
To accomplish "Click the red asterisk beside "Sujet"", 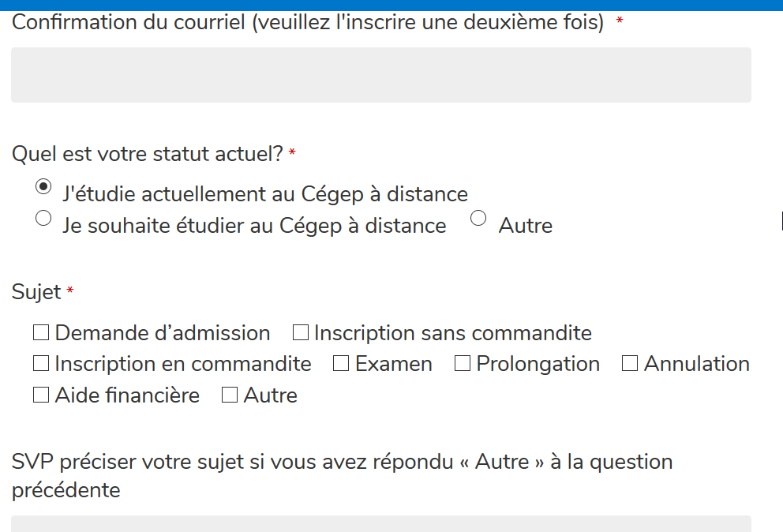I will [x=70, y=292].
